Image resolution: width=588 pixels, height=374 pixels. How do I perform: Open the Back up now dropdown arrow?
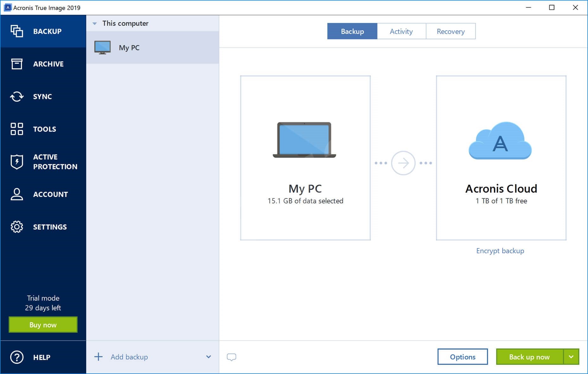571,357
